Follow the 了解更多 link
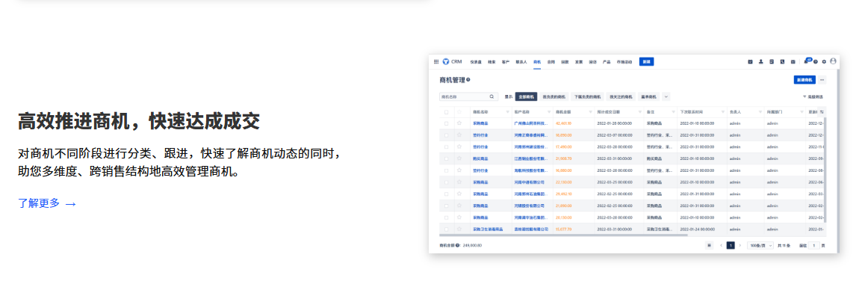 [x=46, y=203]
